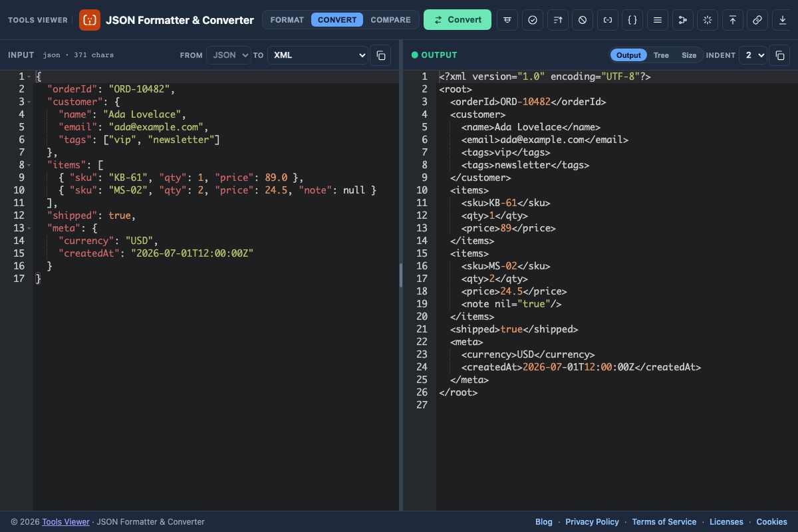The width and height of the screenshot is (798, 532).
Task: Click the <email> element line in the output
Action: point(545,140)
